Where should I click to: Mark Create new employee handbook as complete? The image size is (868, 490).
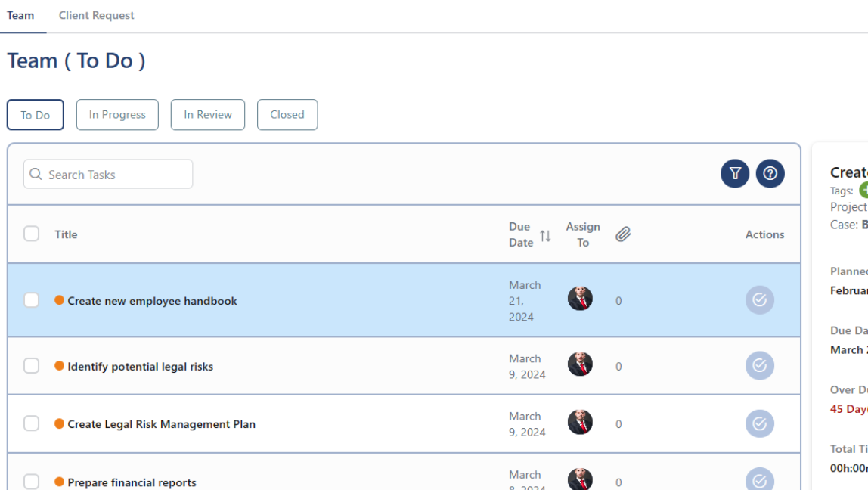tap(759, 299)
